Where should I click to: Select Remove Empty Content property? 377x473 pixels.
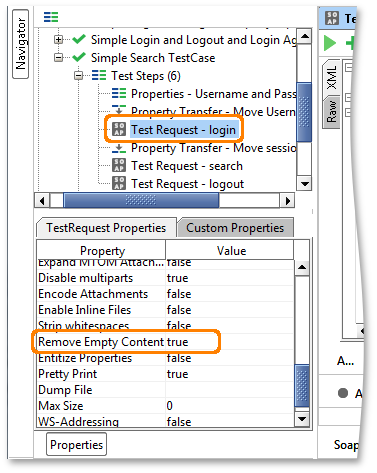point(101,342)
